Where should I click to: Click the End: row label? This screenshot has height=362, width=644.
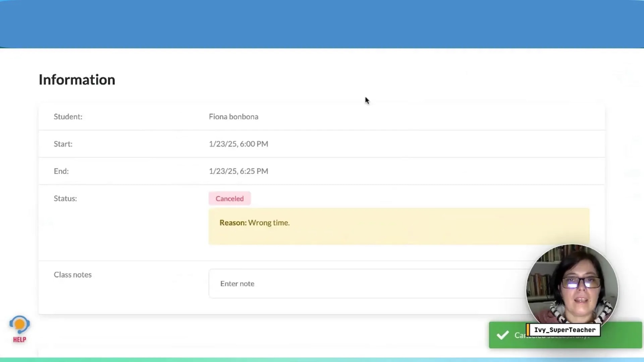(61, 171)
